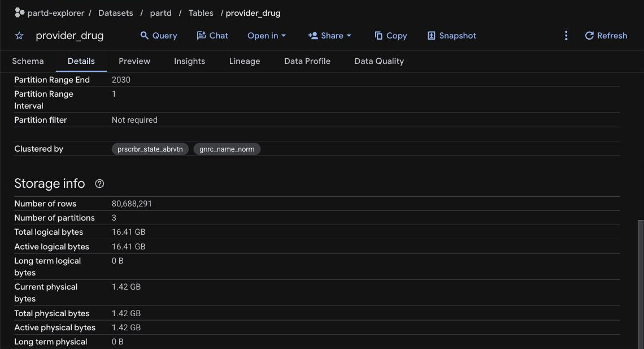This screenshot has height=349, width=644.
Task: Click the Partition Range End value 2030
Action: 121,80
